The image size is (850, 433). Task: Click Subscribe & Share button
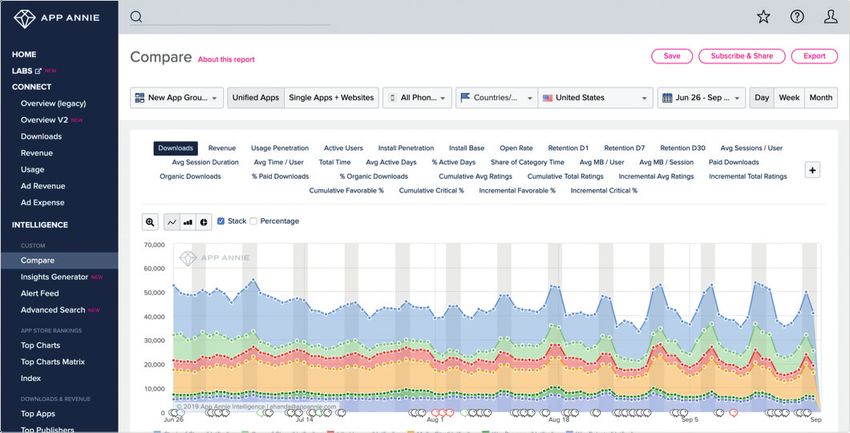point(742,56)
